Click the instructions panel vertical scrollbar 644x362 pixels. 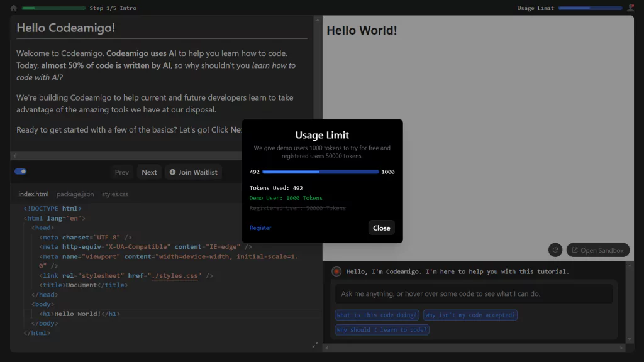(x=317, y=82)
